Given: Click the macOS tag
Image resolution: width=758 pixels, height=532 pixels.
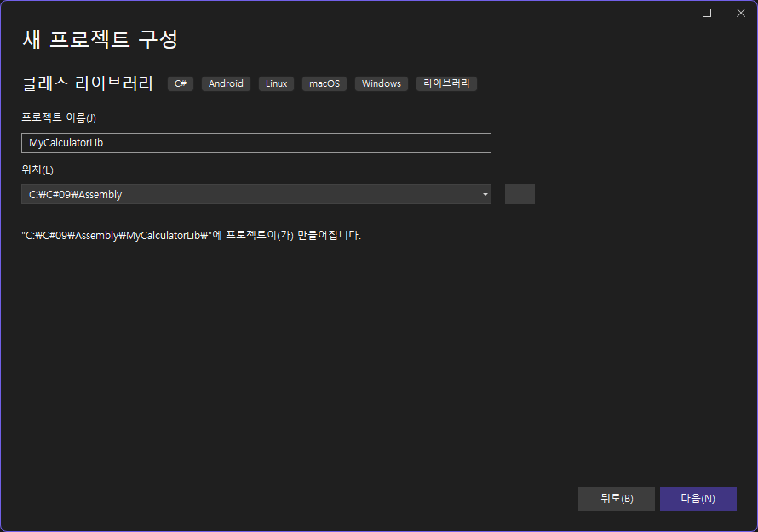Looking at the screenshot, I should (x=324, y=83).
